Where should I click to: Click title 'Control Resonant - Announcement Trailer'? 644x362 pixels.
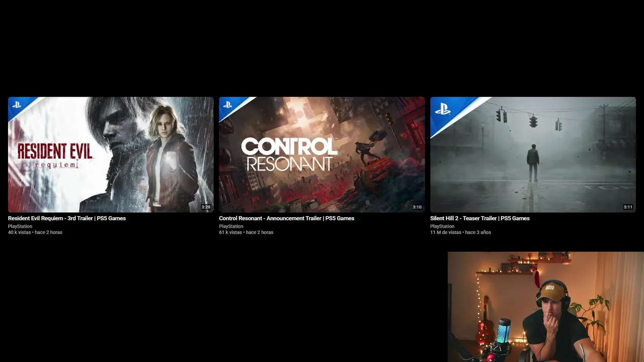point(287,218)
